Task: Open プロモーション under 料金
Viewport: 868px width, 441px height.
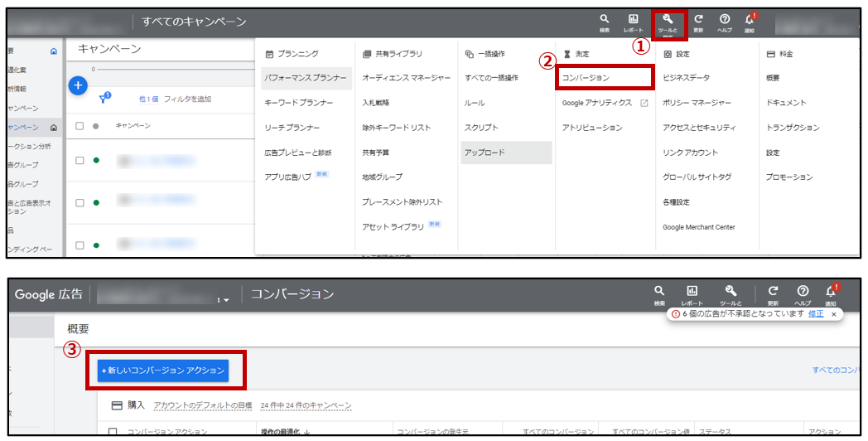Action: pyautogui.click(x=789, y=177)
